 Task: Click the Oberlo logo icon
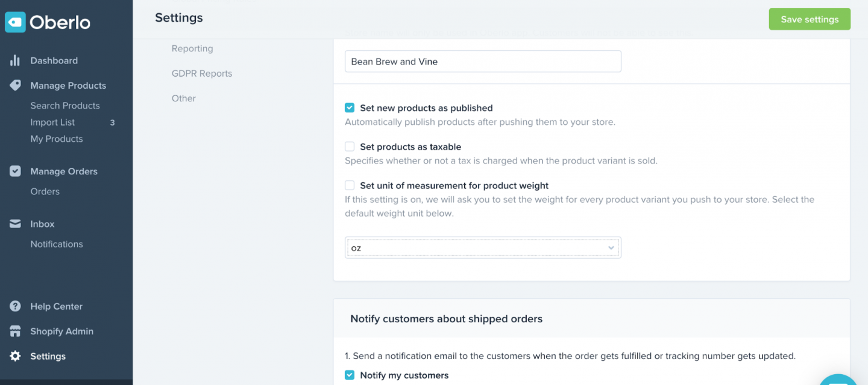tap(15, 22)
